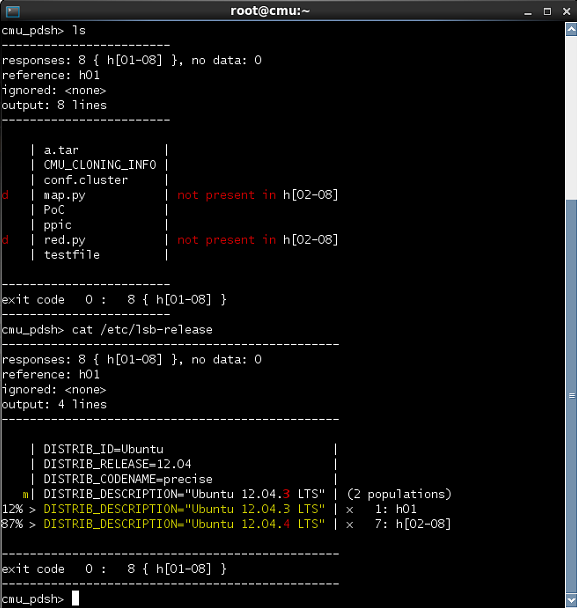
Task: Maximize the root@cmu terminal window
Action: [x=547, y=12]
